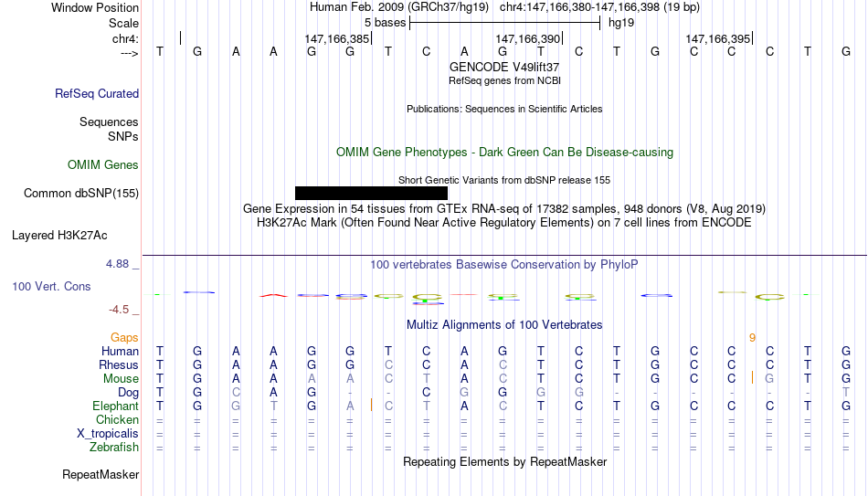Click the 4.88 PhyloP upper value
Screen dimensions: 868x496
click(117, 264)
